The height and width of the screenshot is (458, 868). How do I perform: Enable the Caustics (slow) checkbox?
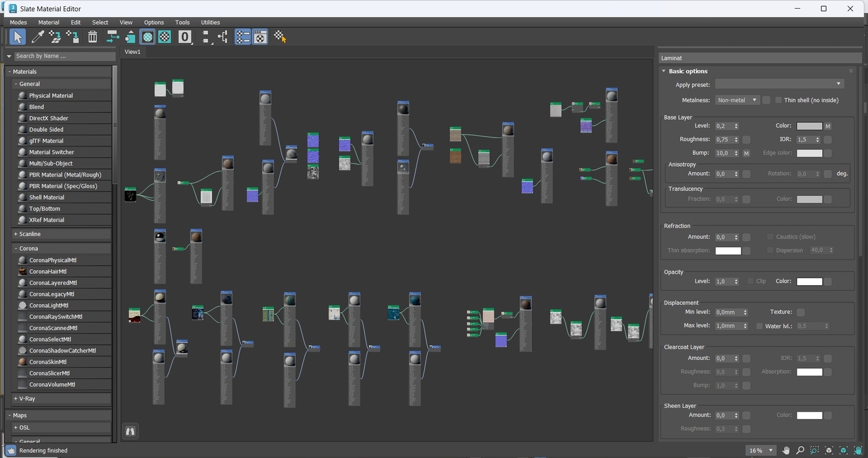click(771, 237)
